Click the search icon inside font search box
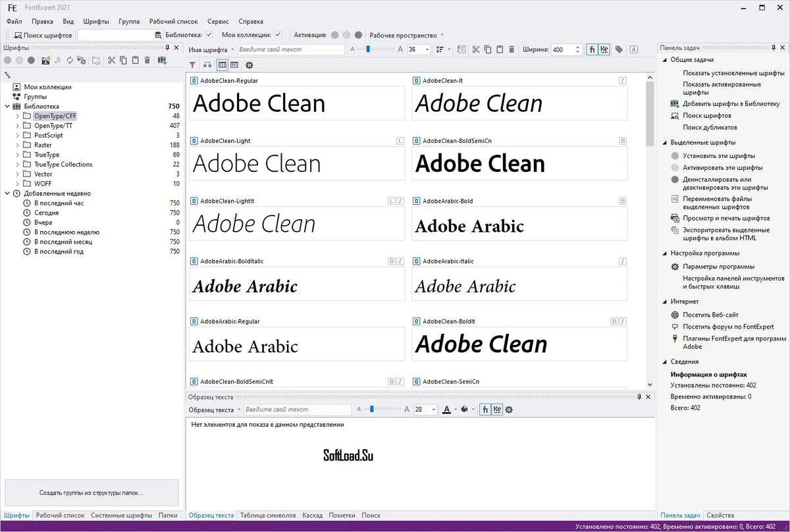Image resolution: width=790 pixels, height=532 pixels. 158,35
